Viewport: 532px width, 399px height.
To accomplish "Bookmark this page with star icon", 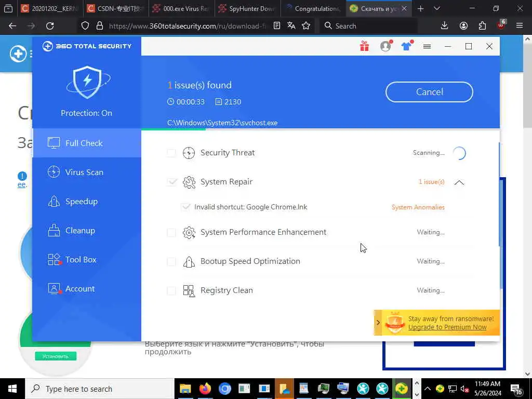I will 306,26.
